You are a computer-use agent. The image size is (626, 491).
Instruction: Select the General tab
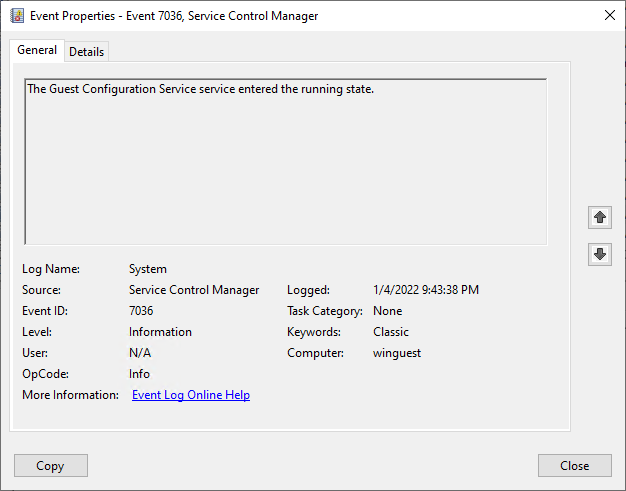point(37,51)
